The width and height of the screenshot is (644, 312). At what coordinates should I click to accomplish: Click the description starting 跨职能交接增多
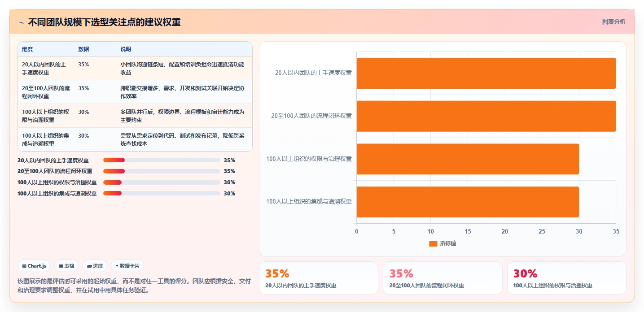182,92
